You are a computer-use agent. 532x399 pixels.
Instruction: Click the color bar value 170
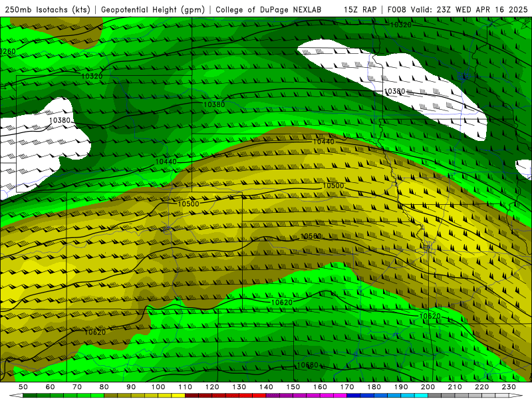click(x=347, y=387)
